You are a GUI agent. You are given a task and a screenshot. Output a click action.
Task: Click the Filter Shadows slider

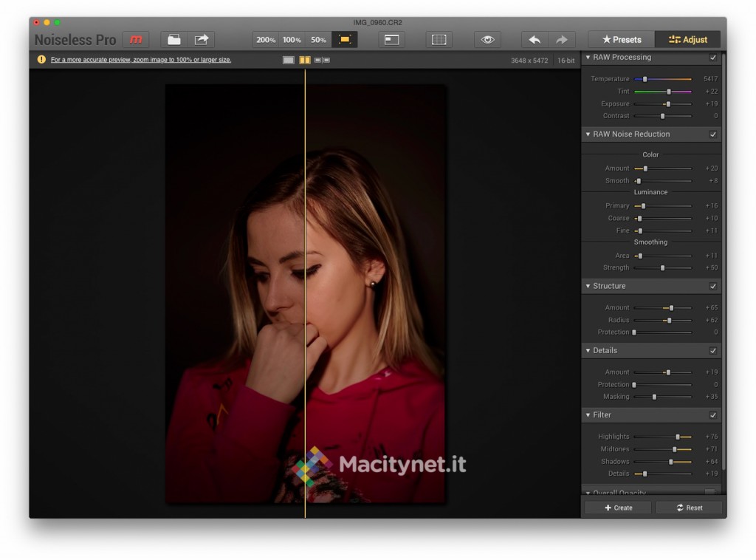pos(663,462)
